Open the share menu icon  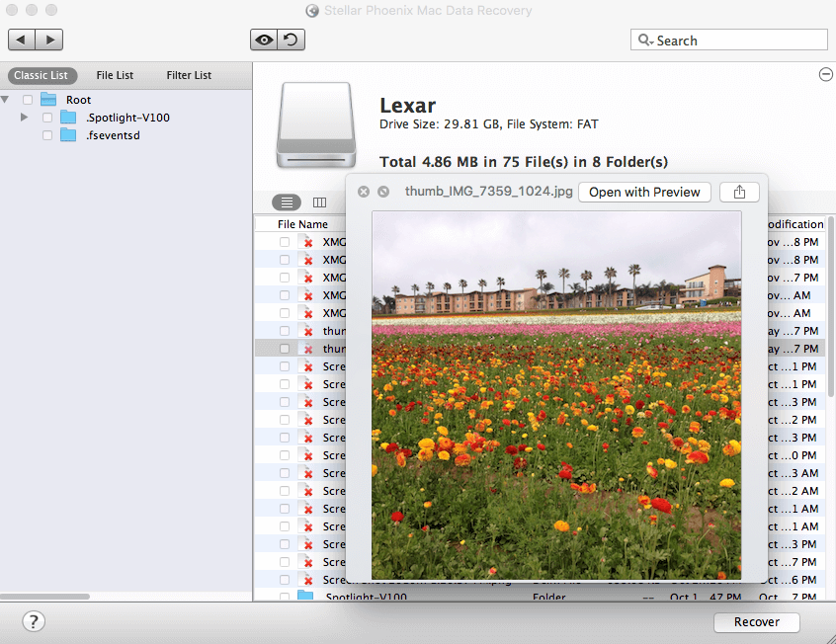[739, 192]
